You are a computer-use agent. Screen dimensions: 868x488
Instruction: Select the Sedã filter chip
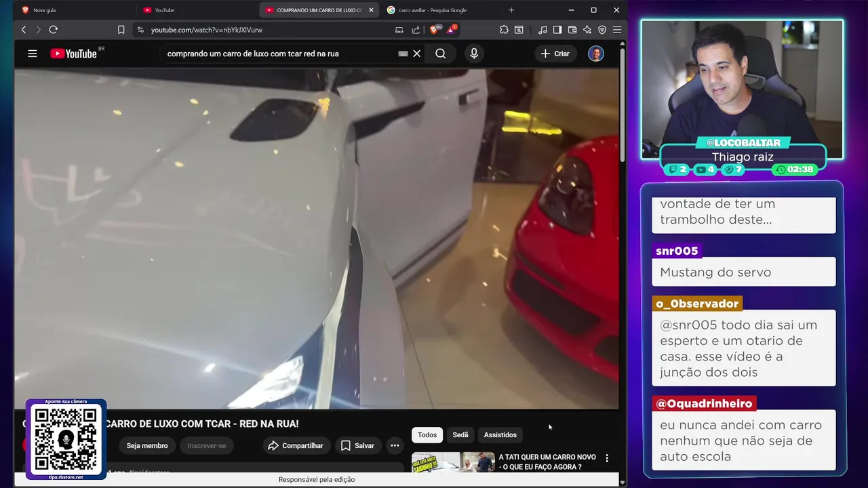[x=460, y=434]
